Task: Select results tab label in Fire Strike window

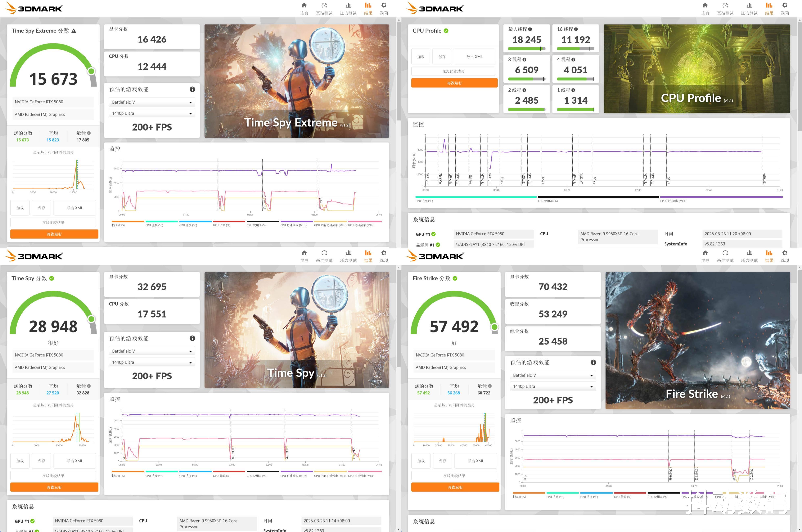Action: (769, 261)
